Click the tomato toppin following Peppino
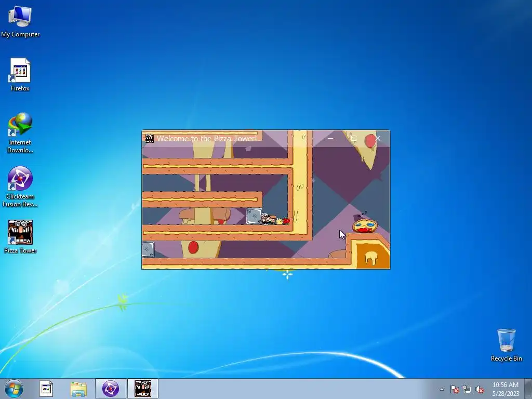This screenshot has width=532, height=399. click(286, 221)
